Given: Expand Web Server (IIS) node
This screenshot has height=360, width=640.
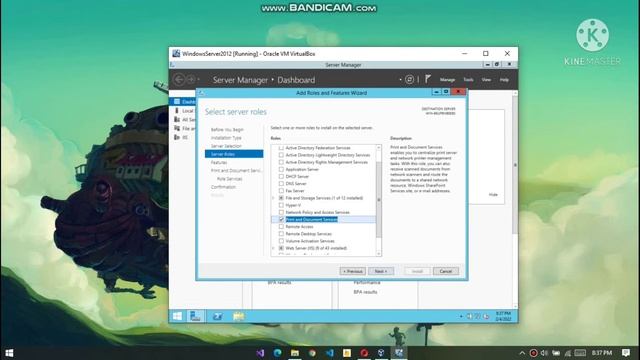Looking at the screenshot, I should tap(273, 248).
